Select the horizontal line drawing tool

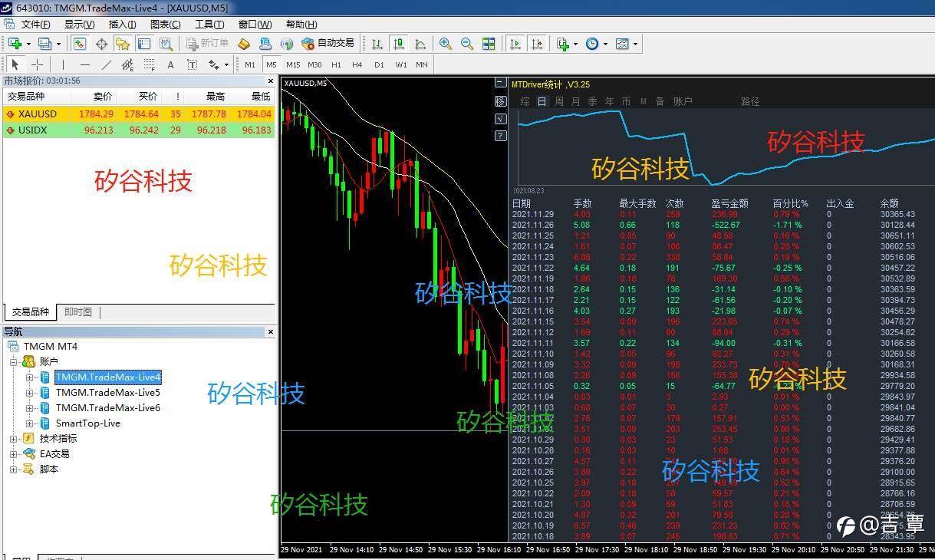click(x=84, y=64)
